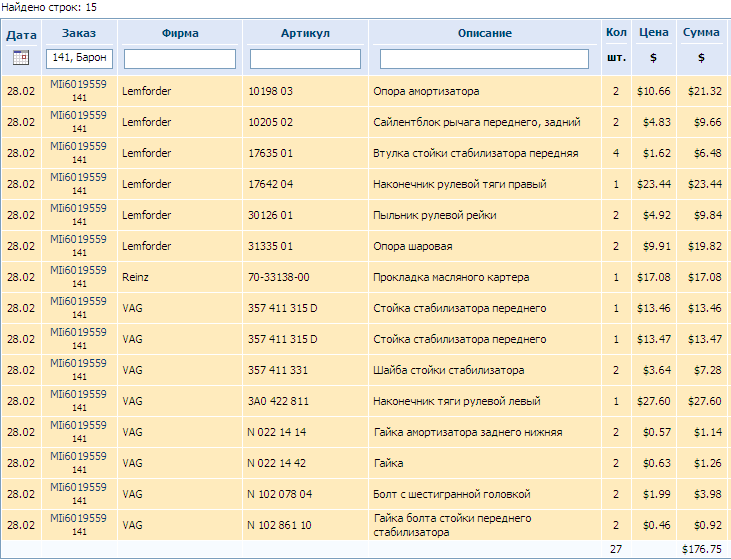Click description Гайка амортизатора заднего нижняя
Screen dimensions: 731x560
click(x=468, y=432)
